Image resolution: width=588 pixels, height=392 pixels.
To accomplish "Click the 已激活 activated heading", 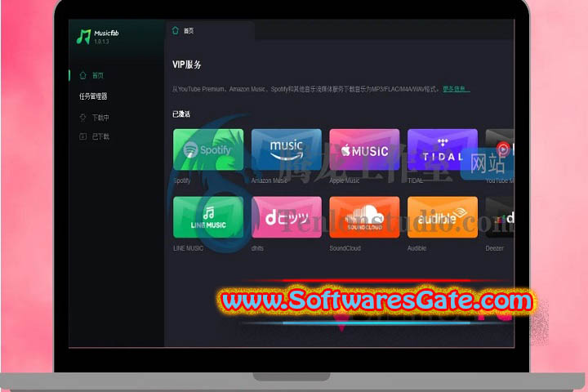I will coord(181,114).
